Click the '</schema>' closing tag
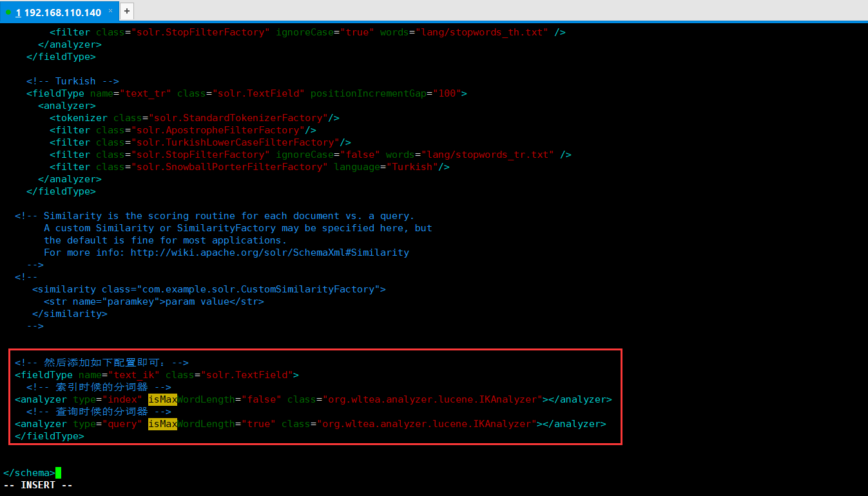This screenshot has height=496, width=868. (29, 473)
